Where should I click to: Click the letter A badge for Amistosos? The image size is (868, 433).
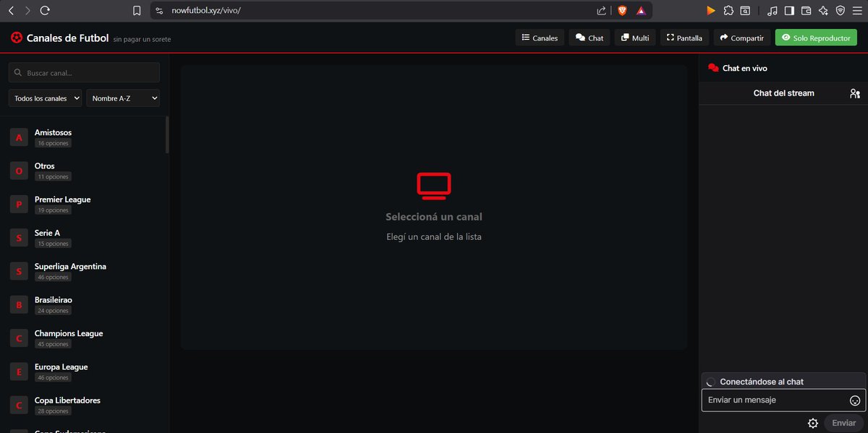(19, 137)
